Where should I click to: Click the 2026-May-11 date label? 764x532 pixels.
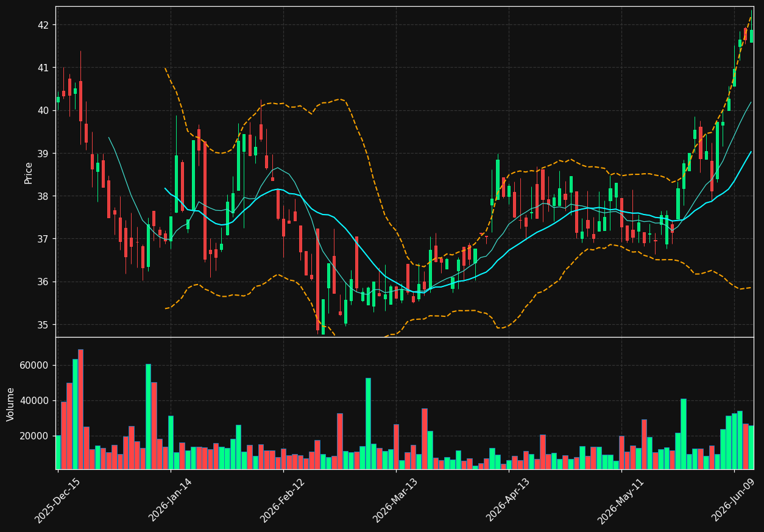[x=621, y=500]
